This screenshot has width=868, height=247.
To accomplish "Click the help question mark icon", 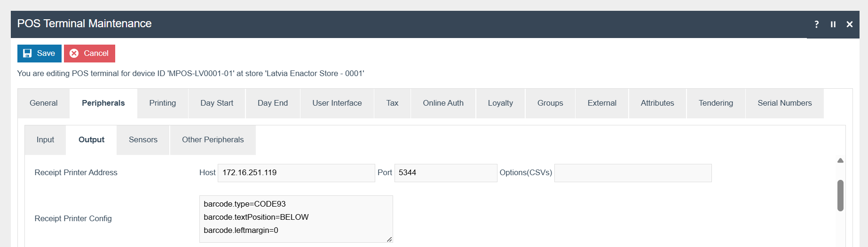I will point(816,24).
